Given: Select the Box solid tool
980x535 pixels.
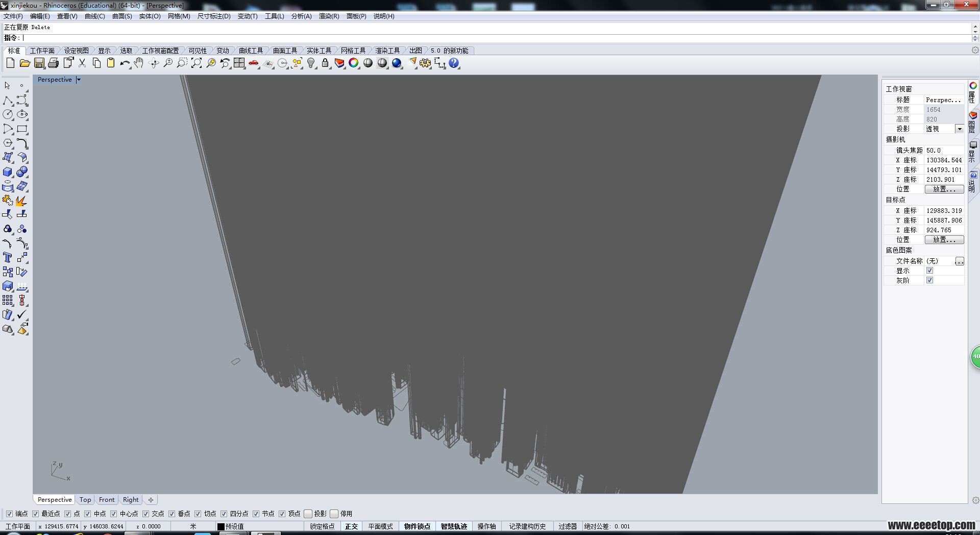Looking at the screenshot, I should click(8, 172).
